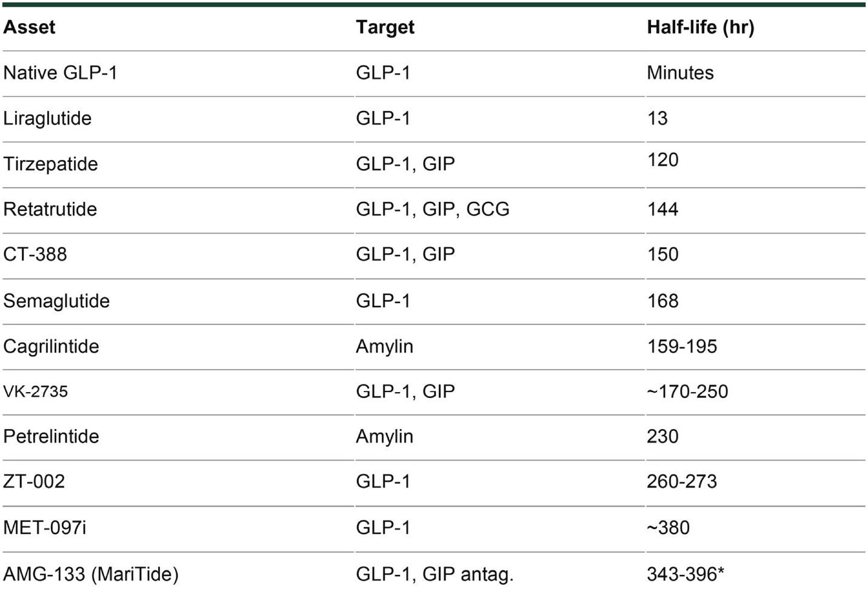Click the Minutes half-life value

coord(680,73)
